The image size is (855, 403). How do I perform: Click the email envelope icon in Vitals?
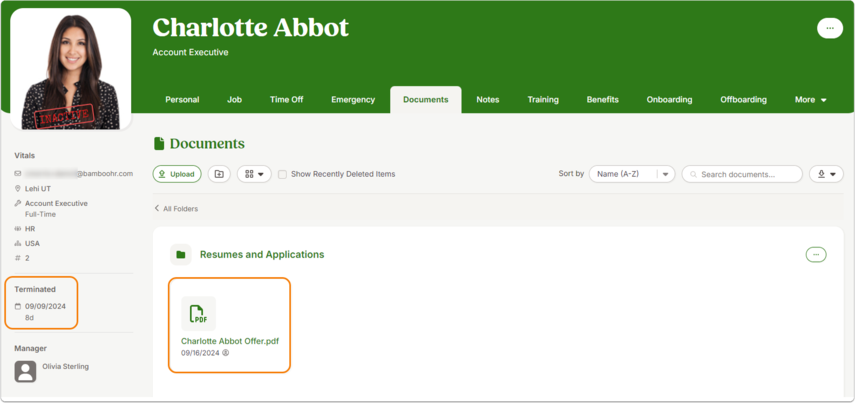pyautogui.click(x=18, y=173)
